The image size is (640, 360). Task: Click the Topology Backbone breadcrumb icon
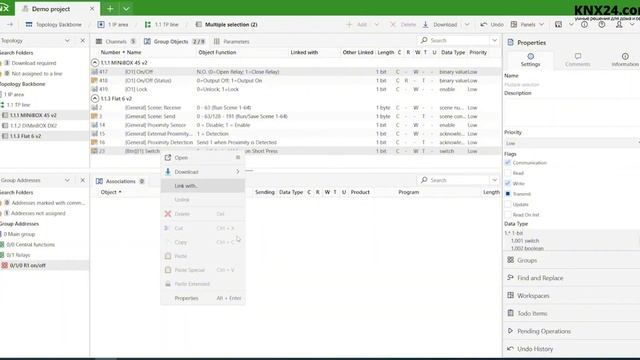coord(29,24)
